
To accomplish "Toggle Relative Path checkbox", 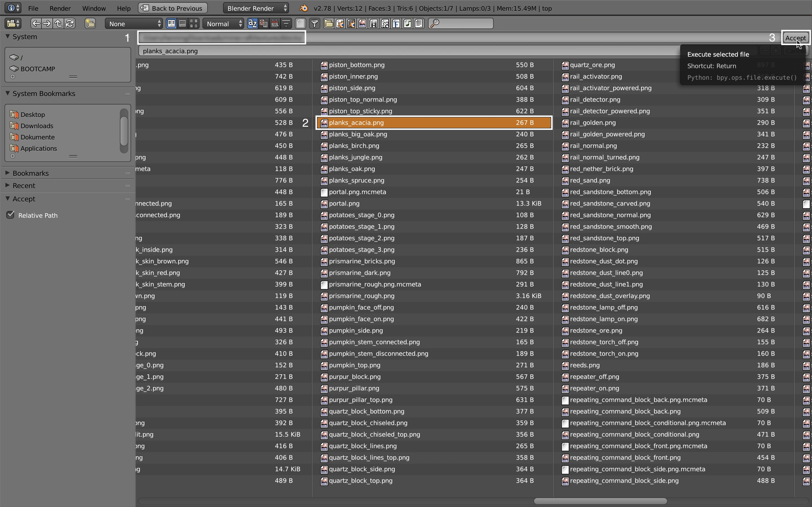I will coord(11,215).
